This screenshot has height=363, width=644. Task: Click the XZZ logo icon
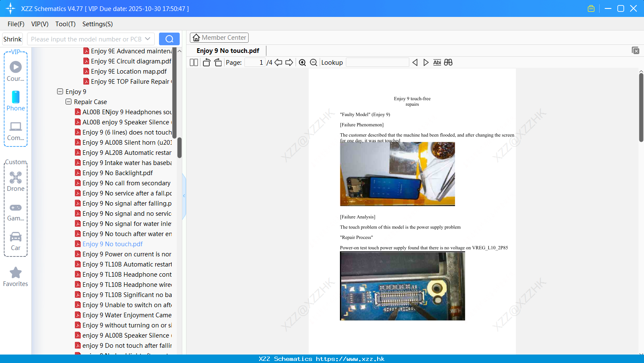pos(11,8)
